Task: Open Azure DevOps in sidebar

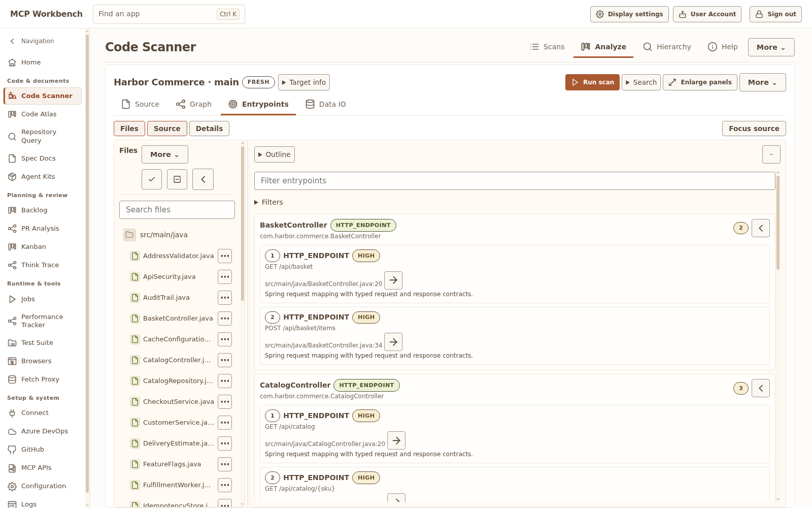Action: (x=43, y=431)
